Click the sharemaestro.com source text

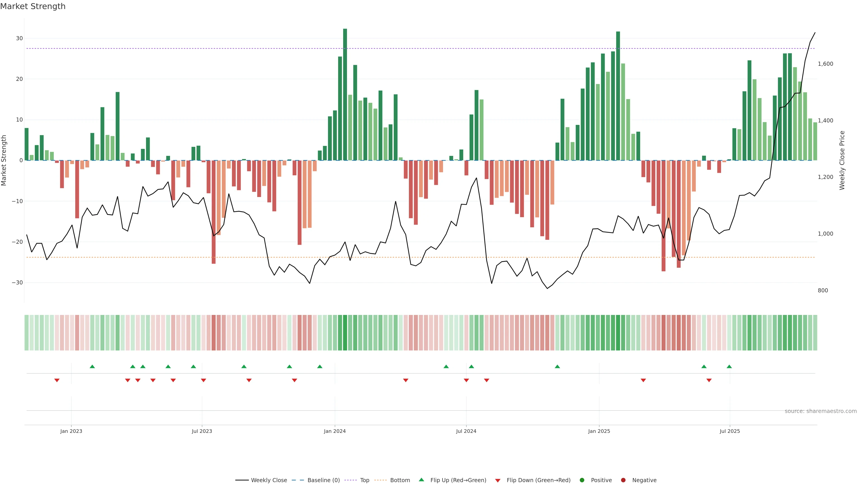coord(821,411)
